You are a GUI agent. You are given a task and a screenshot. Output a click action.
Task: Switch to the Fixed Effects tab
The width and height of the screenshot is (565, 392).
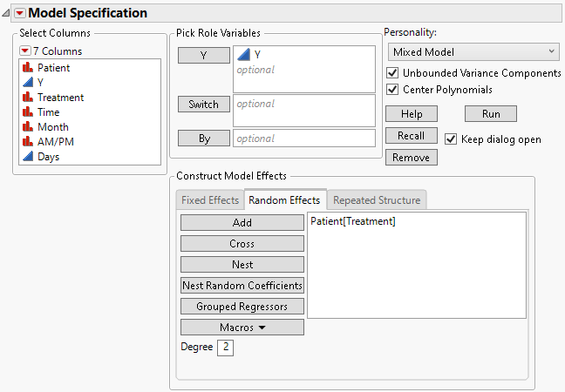point(209,200)
